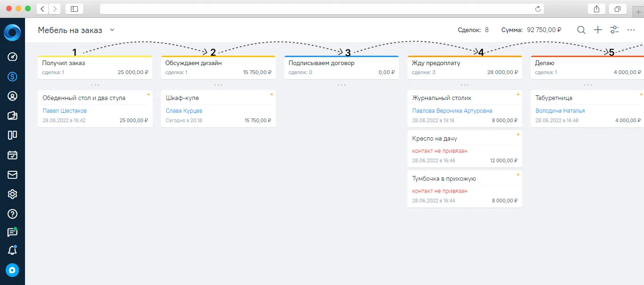Expand the Мебель на заказ pipeline dropdown
Viewport: 644px width, 285px height.
pos(112,30)
